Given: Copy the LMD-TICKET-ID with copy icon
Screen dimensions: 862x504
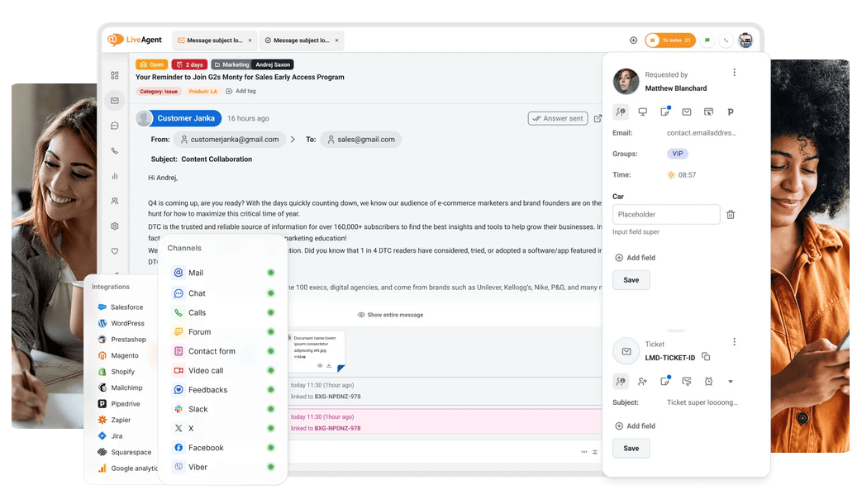Looking at the screenshot, I should coord(706,357).
